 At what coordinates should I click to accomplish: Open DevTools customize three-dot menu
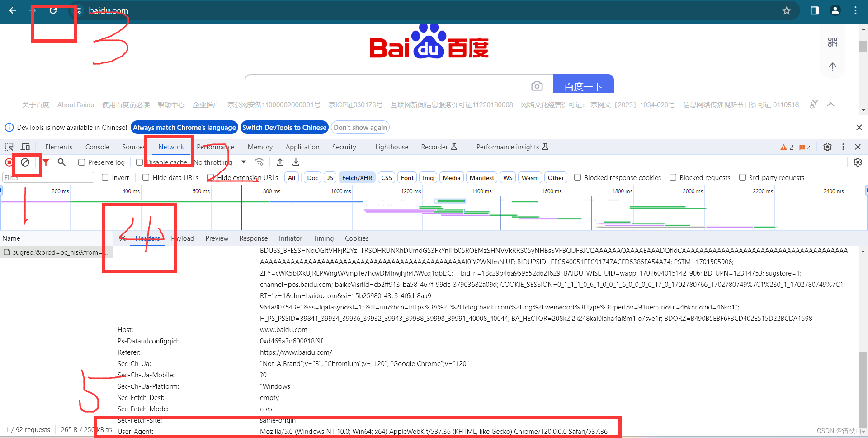pos(843,147)
